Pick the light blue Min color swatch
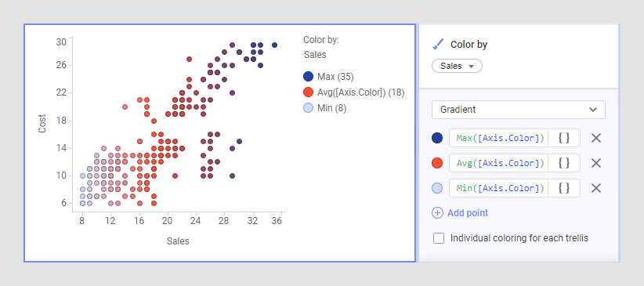The height and width of the screenshot is (286, 644). 437,188
